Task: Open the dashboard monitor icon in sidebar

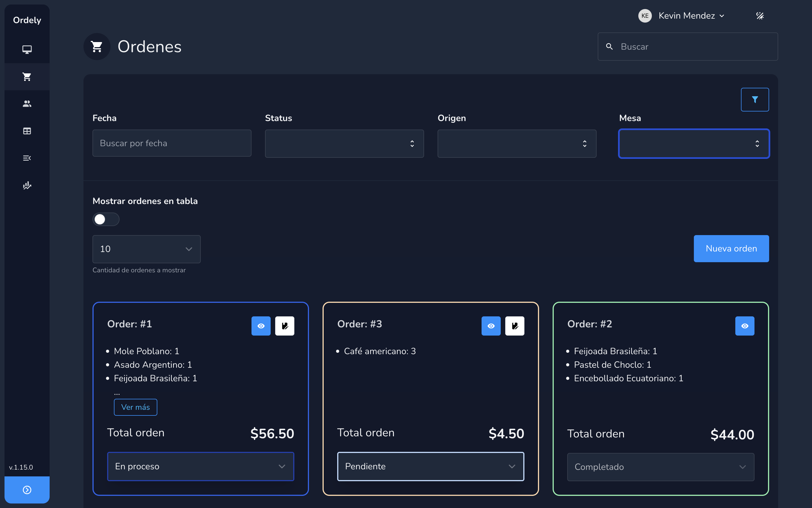Action: [27, 49]
